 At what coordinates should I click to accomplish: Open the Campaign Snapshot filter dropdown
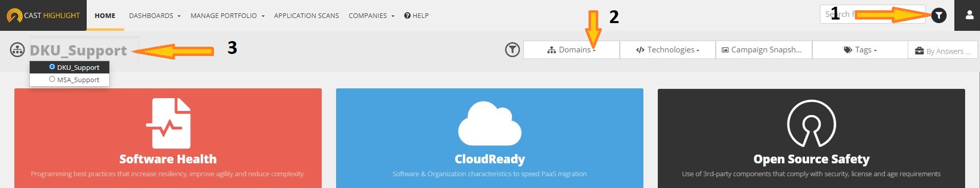tap(763, 50)
